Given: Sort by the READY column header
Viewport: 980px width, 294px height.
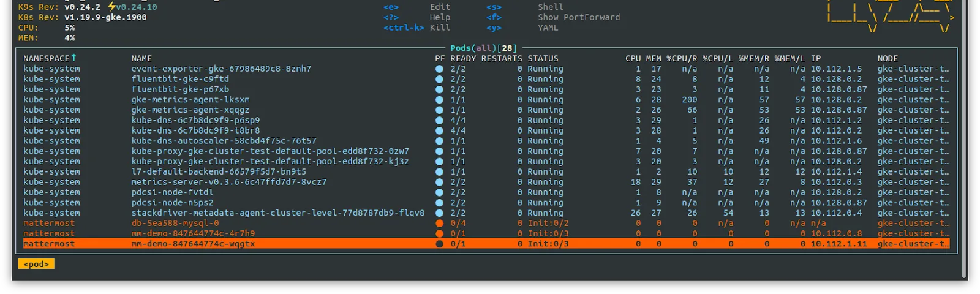Looking at the screenshot, I should click(x=463, y=59).
